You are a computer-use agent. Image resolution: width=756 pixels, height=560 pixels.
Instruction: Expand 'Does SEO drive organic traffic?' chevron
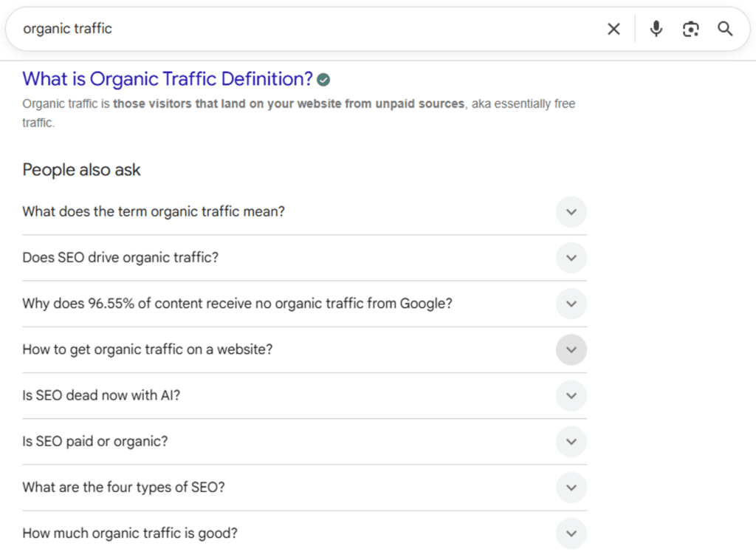[571, 258]
